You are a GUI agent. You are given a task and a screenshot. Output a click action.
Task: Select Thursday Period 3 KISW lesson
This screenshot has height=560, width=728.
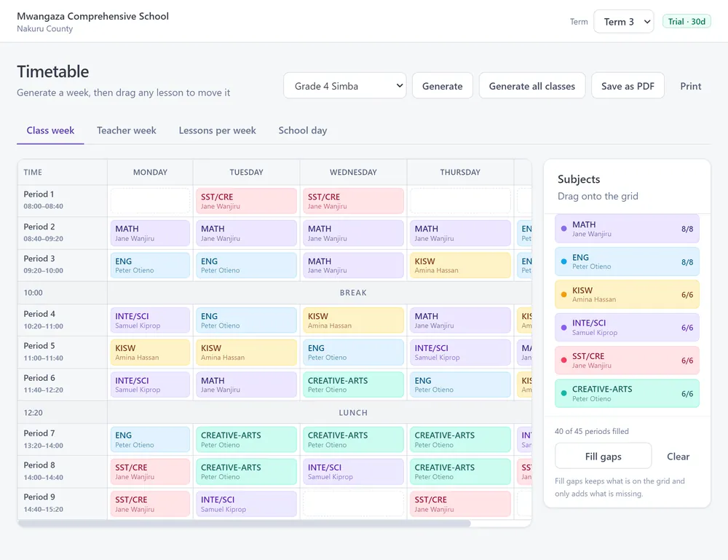(460, 265)
